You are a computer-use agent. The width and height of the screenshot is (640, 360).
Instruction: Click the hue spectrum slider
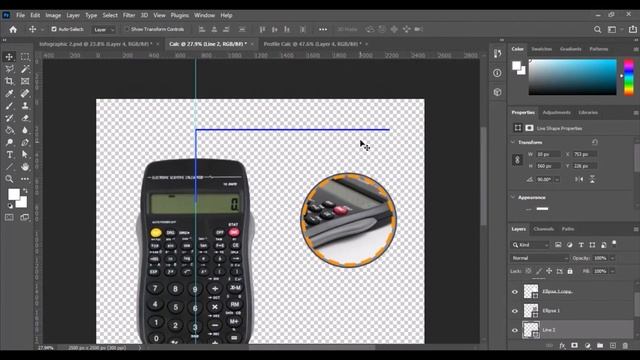coord(629,77)
